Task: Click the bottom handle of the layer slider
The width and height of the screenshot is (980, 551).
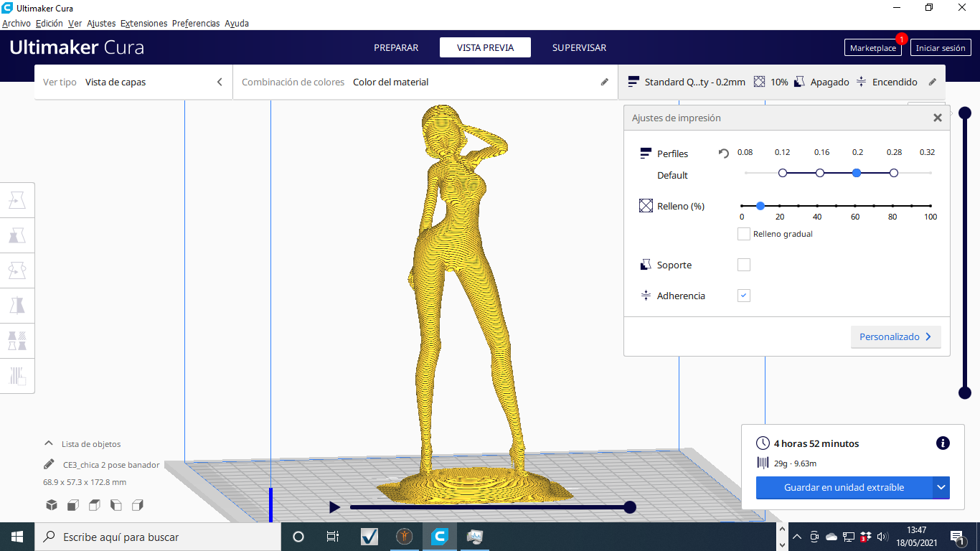Action: 965,392
